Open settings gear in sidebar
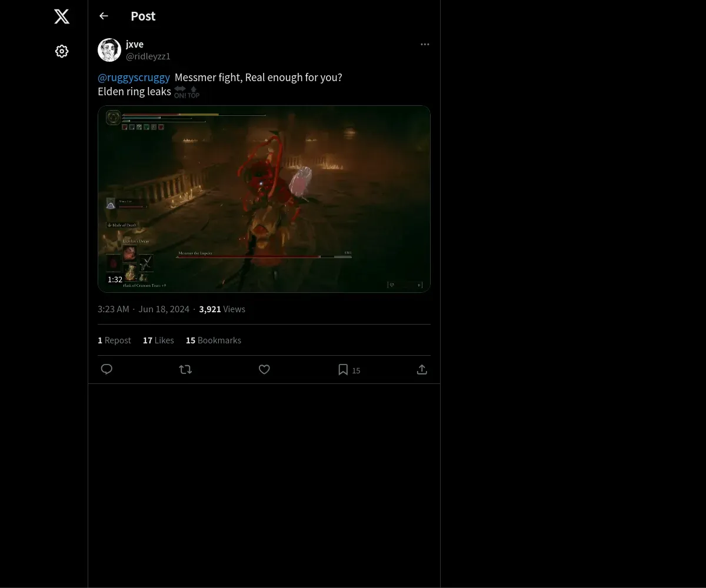 pyautogui.click(x=62, y=51)
